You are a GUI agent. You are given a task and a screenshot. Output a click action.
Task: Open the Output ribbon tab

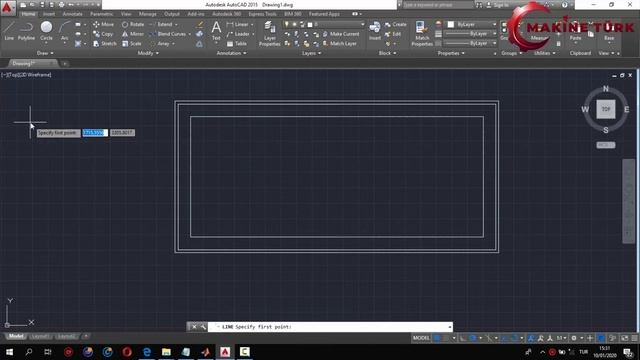(171, 14)
